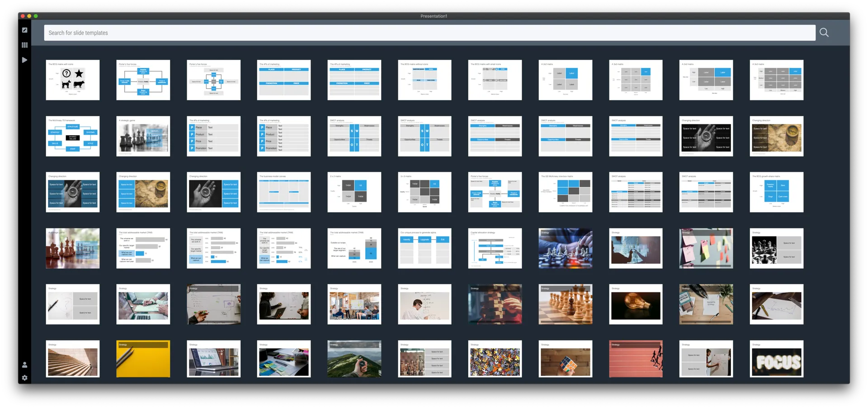The height and width of the screenshot is (408, 868).
Task: Select the 2x2 matrix with THEM and US cells
Action: (x=354, y=192)
